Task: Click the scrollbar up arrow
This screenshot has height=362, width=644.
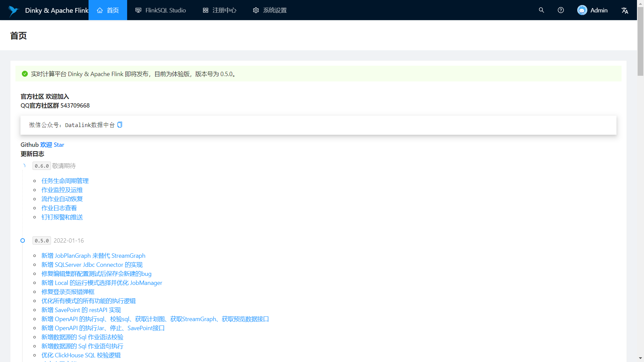Action: point(640,3)
